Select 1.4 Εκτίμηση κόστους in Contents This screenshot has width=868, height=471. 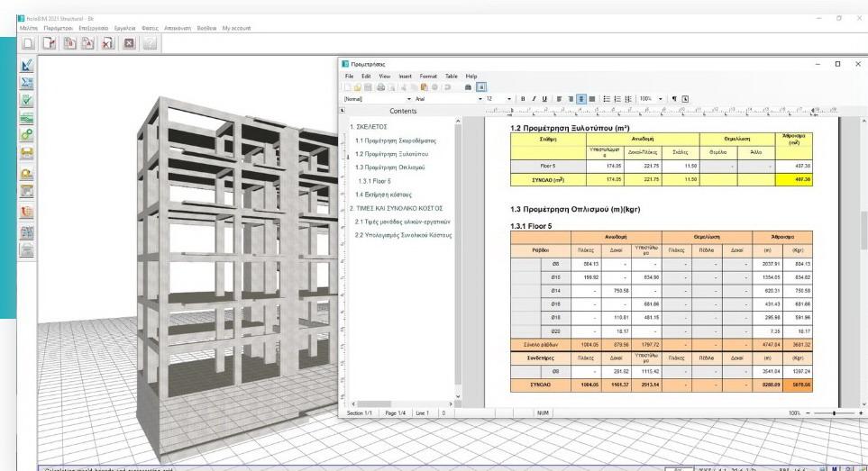pos(383,195)
